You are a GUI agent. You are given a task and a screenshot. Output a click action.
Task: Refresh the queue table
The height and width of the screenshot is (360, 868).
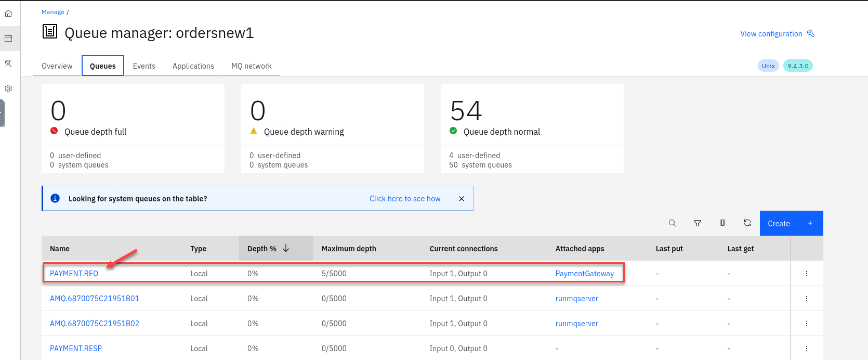[x=747, y=223]
